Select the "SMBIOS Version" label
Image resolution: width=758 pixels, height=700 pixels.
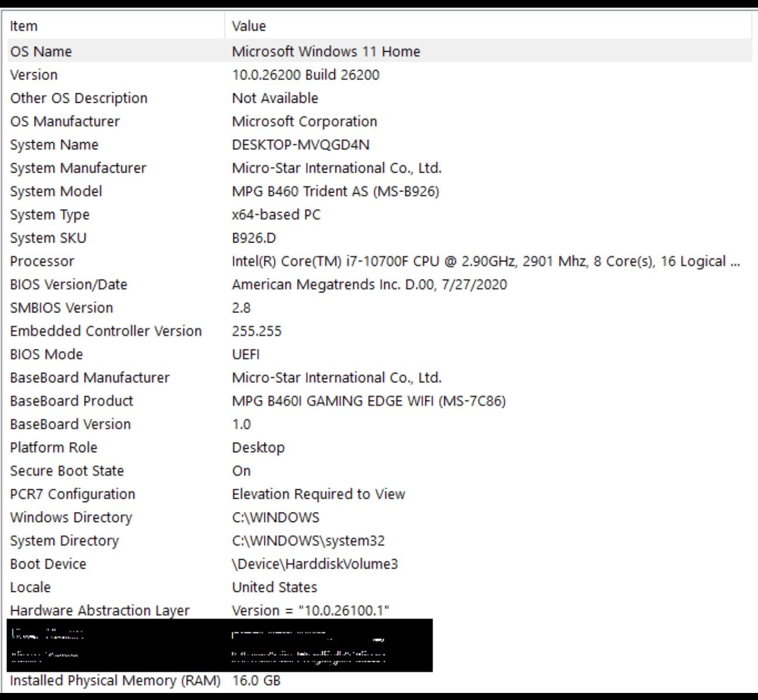coord(61,308)
